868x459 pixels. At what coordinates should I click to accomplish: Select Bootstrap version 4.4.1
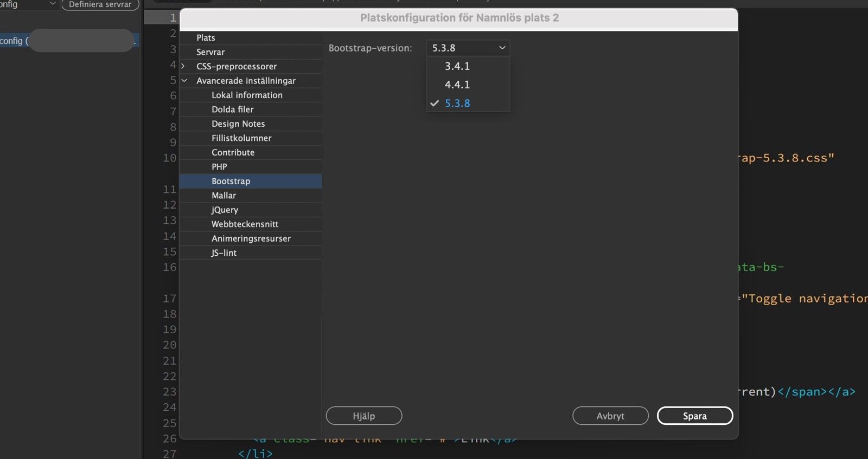pyautogui.click(x=468, y=85)
